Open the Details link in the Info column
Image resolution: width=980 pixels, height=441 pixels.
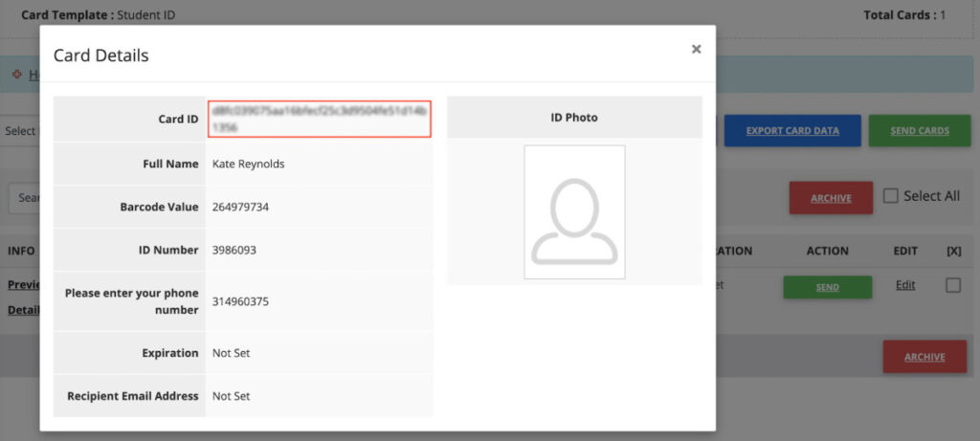point(21,310)
